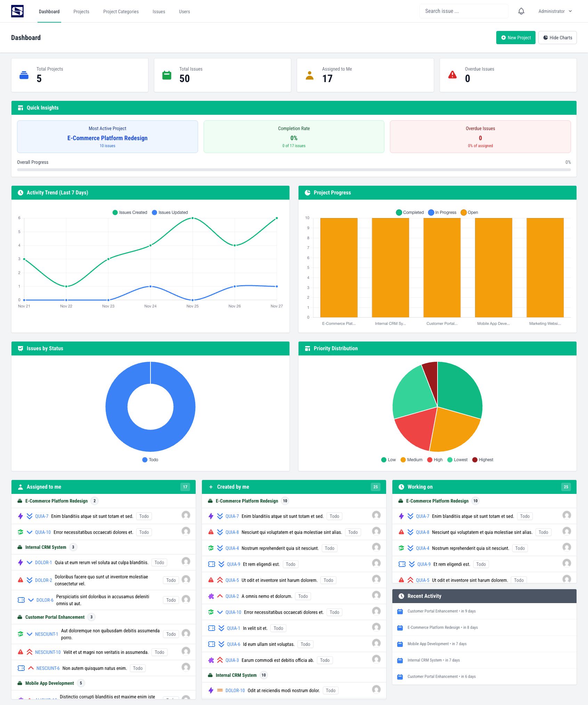This screenshot has width=588, height=705.
Task: Toggle the Issues Created legend item
Action: [130, 213]
